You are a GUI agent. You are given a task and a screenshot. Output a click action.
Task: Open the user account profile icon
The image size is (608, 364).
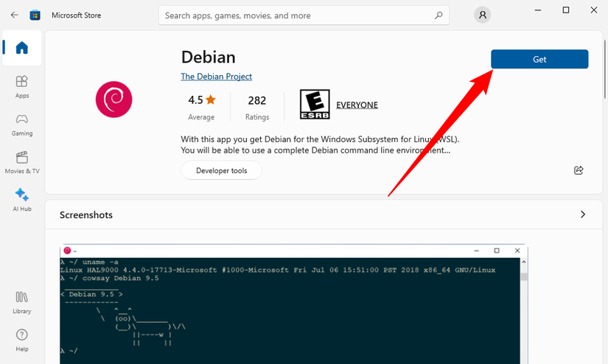coord(483,15)
